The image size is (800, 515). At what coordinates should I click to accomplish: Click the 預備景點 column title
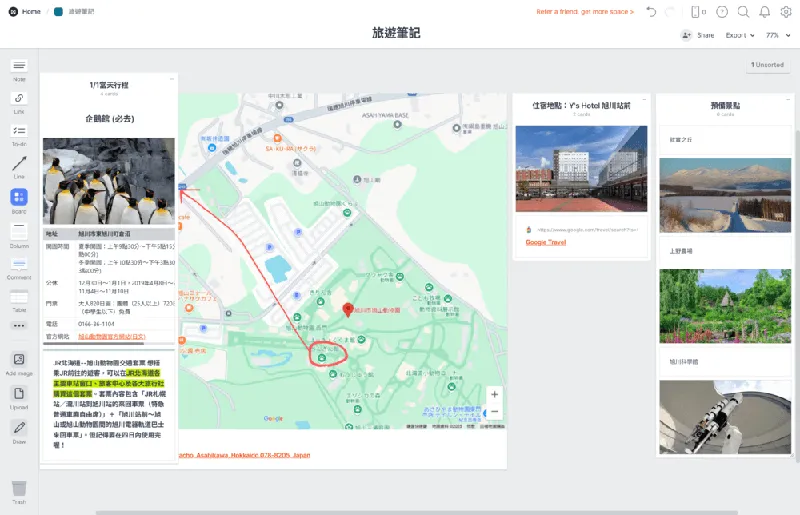(x=725, y=105)
